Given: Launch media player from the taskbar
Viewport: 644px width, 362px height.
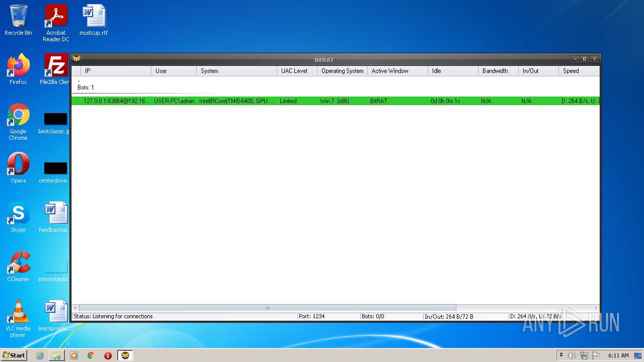Looking at the screenshot, I should 74,355.
